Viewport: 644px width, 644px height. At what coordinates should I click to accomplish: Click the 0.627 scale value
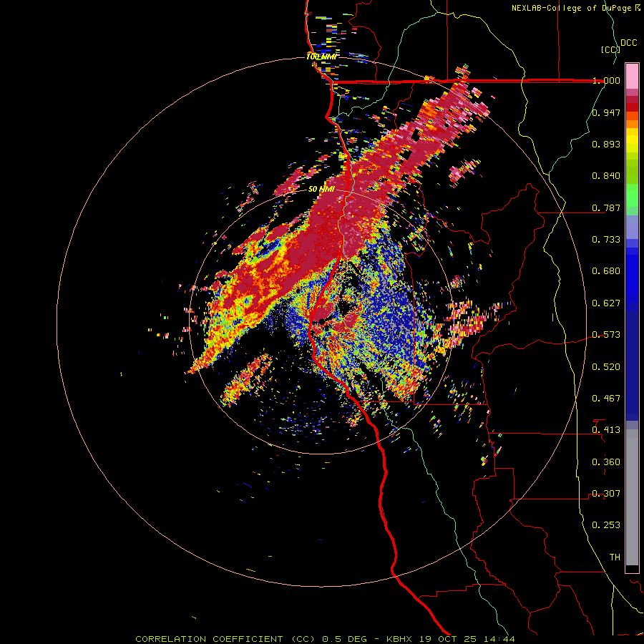click(606, 303)
